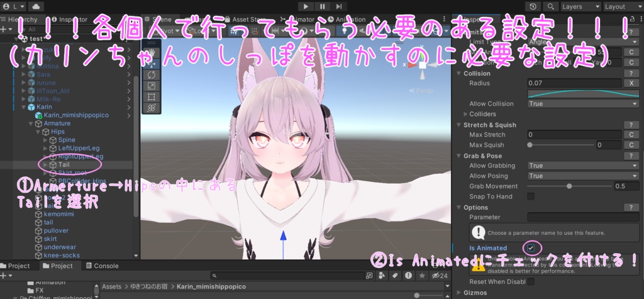Select the knee-socks object
Screen dimensions: 644x299
click(x=62, y=255)
